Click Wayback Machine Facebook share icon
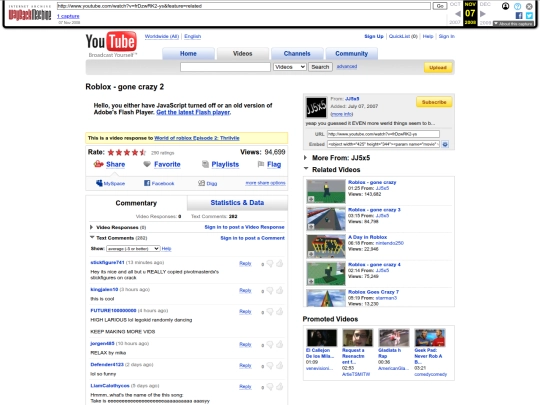 tap(519, 15)
